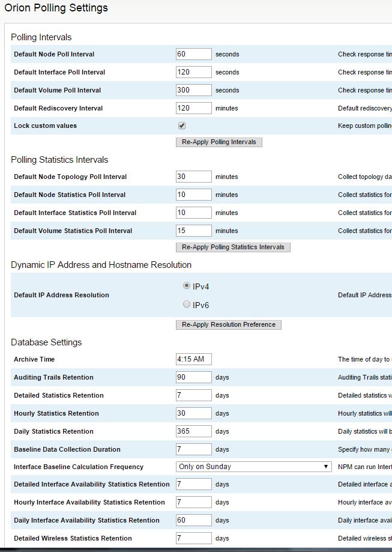Select the Auditing Trails Retention field

192,377
